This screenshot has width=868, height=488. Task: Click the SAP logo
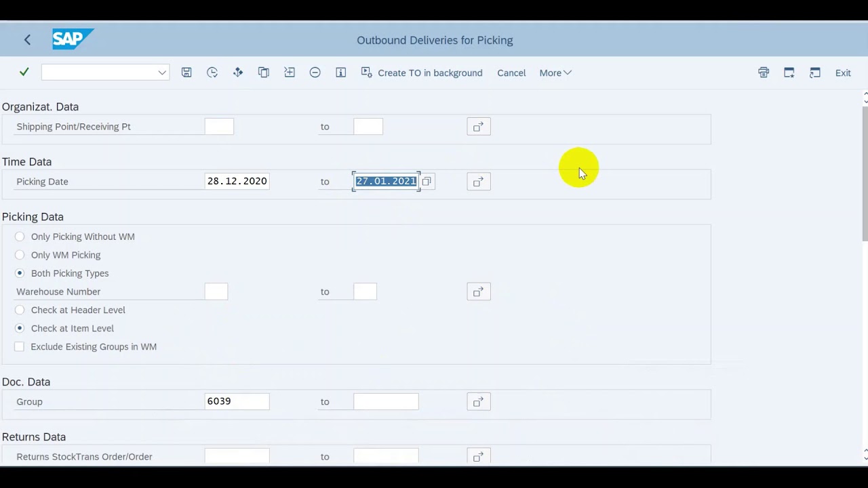[x=73, y=39]
